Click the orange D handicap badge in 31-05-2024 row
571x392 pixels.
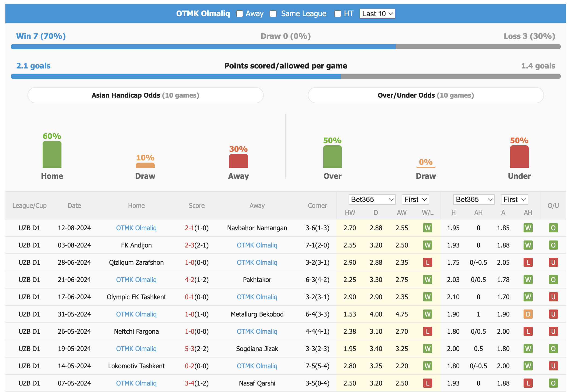[x=528, y=314]
